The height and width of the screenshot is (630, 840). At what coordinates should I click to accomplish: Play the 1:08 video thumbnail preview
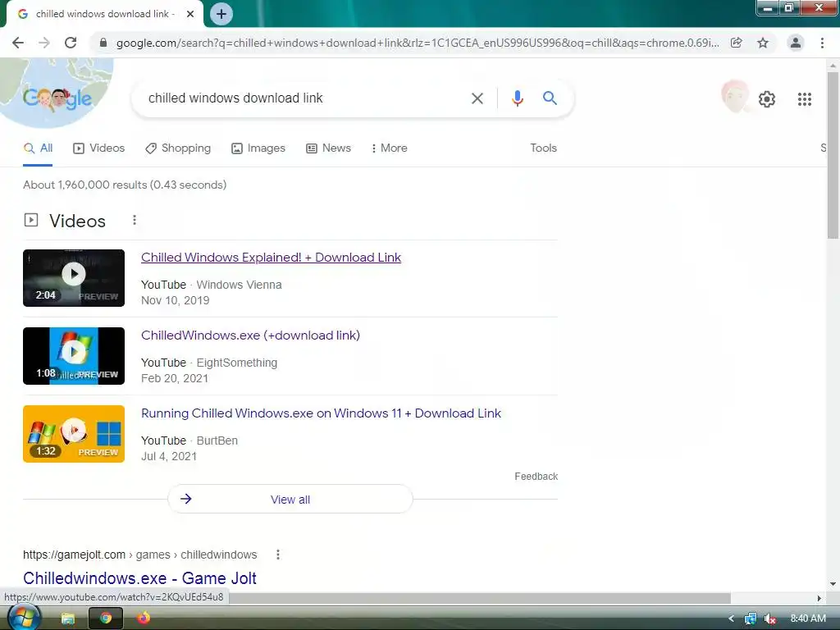pyautogui.click(x=74, y=356)
